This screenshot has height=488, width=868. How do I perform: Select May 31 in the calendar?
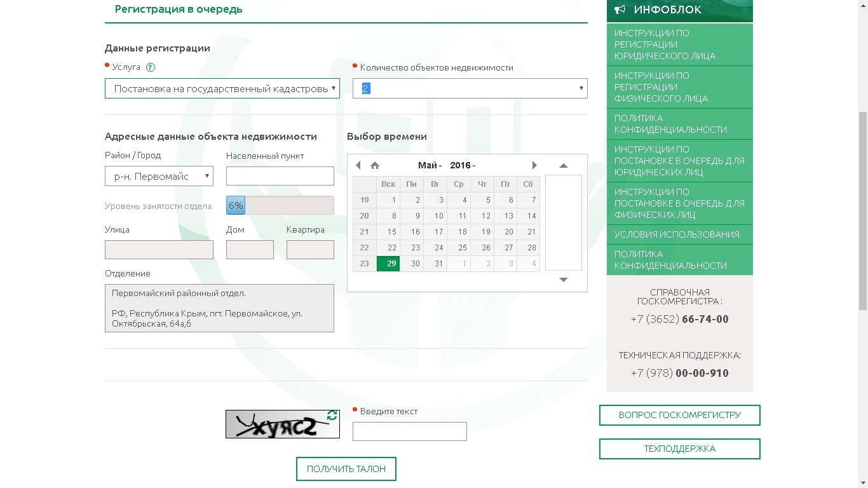[x=435, y=264]
